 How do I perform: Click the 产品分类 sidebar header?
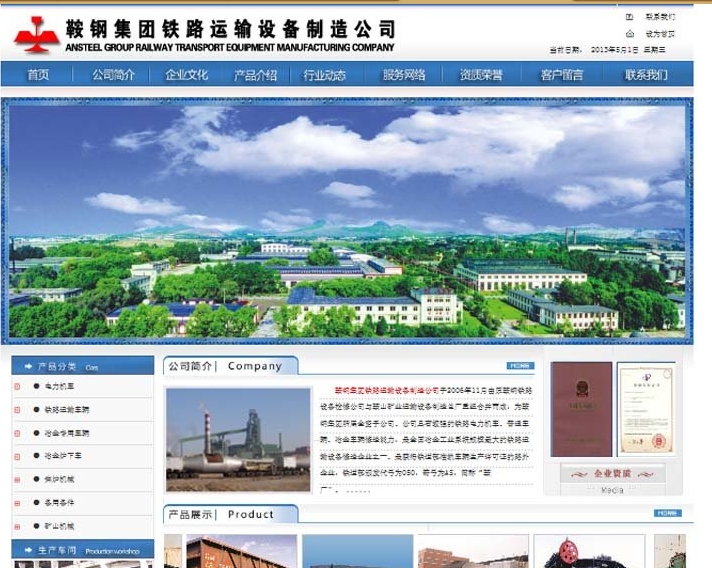tap(83, 365)
